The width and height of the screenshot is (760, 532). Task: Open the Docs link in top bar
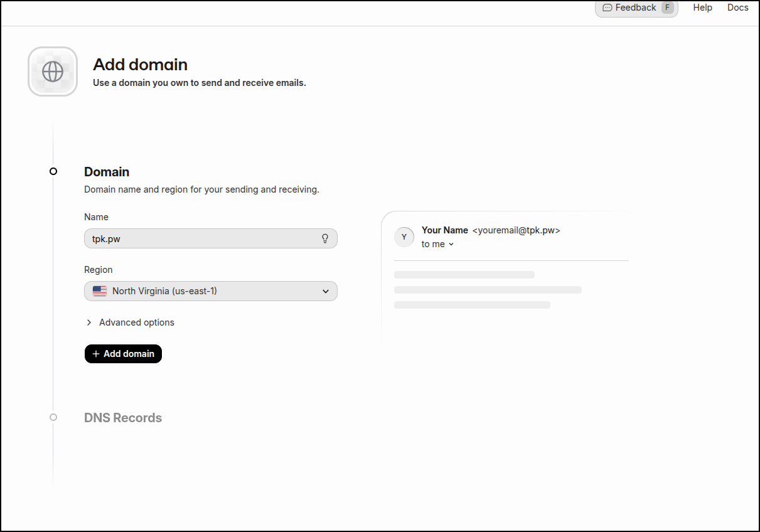pos(737,8)
